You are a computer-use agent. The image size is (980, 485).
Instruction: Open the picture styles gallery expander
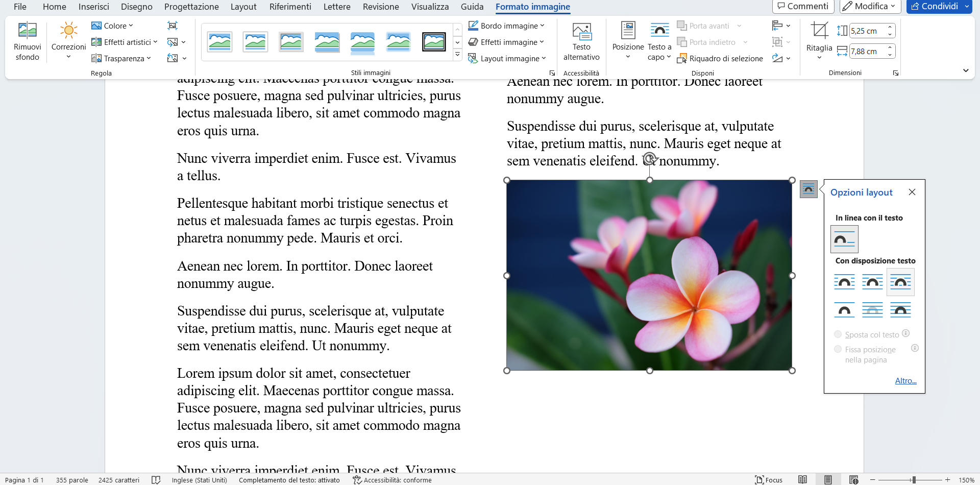pos(457,54)
